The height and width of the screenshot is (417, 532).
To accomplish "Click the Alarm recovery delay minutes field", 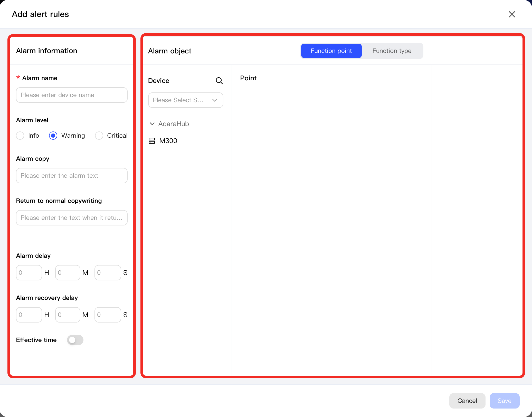I will (x=68, y=315).
